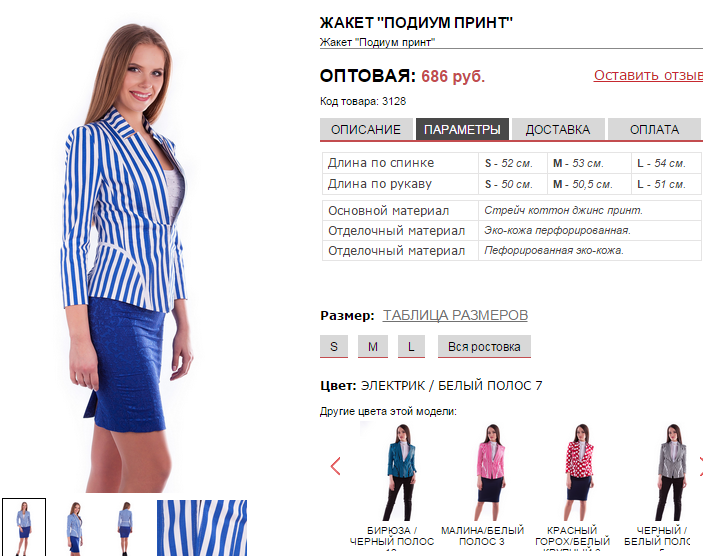703x556 pixels.
Task: Select size S button
Action: tap(334, 347)
